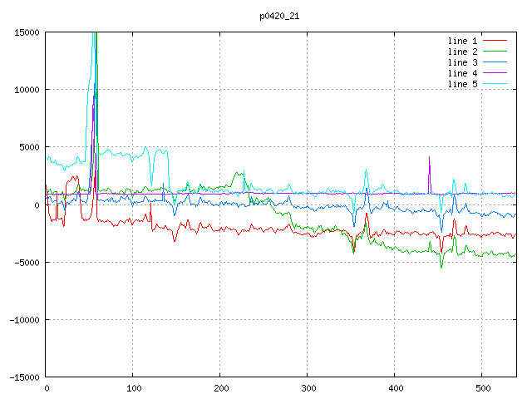The height and width of the screenshot is (399, 532).
Task: Click the red line 1 legend sample
Action: point(495,41)
